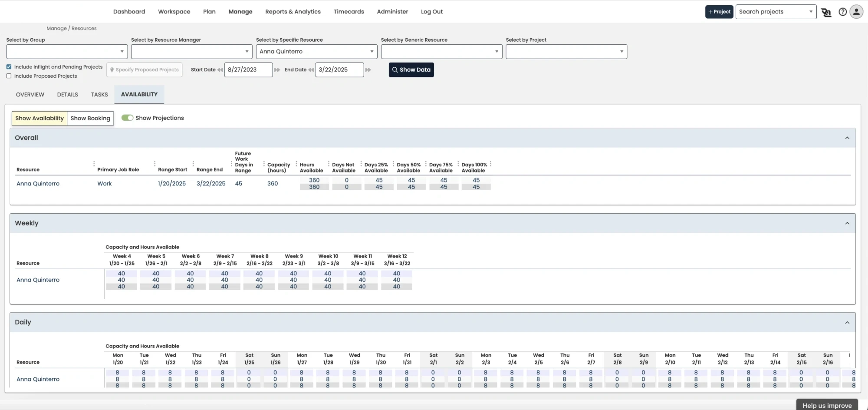This screenshot has height=410, width=868.
Task: Switch to DETAILS tab
Action: [68, 95]
